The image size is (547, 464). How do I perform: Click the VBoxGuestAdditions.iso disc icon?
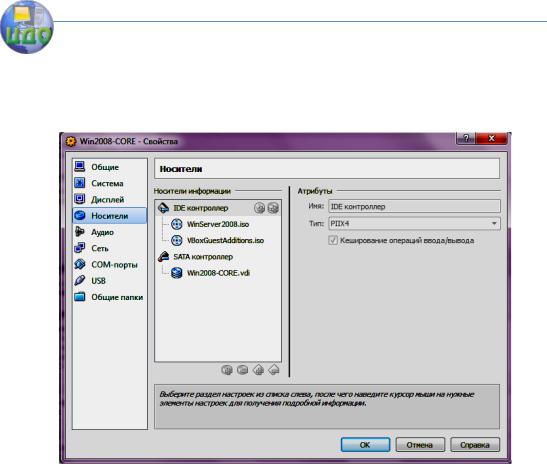pyautogui.click(x=177, y=240)
